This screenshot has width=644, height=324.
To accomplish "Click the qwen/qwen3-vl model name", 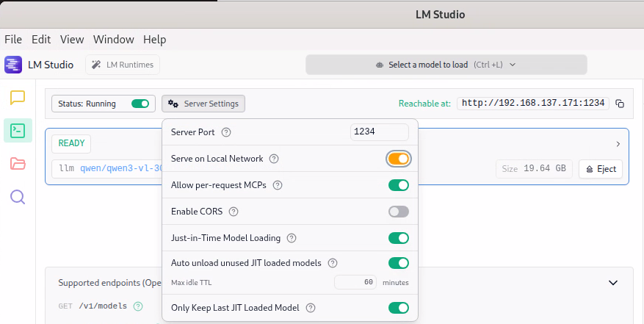I will click(x=122, y=168).
